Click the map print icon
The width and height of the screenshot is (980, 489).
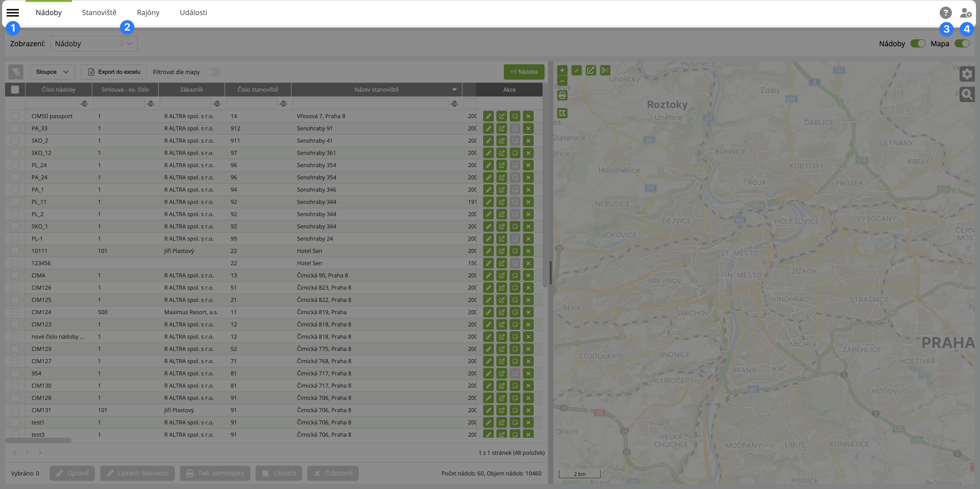562,95
